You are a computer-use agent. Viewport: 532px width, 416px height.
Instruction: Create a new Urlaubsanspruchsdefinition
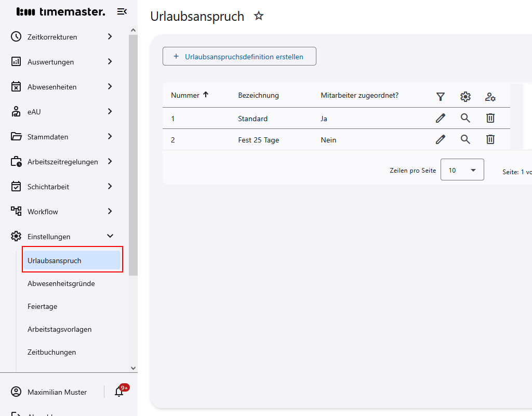pos(239,56)
